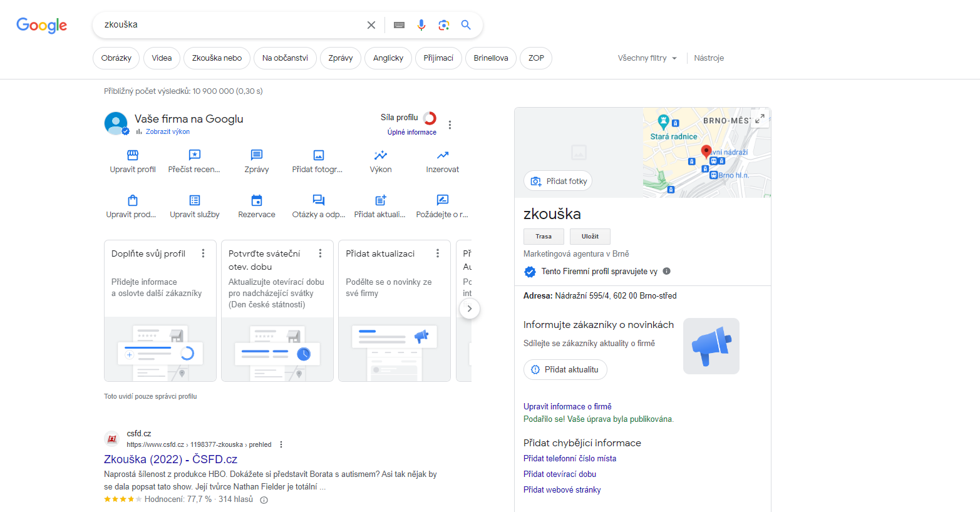Click info icon next to Firemní profil
Screen dimensions: 980x512
(x=666, y=271)
